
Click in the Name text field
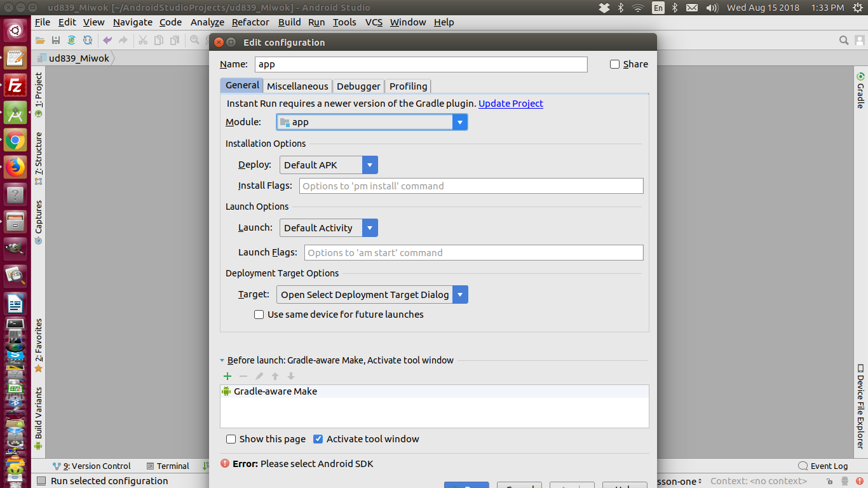click(x=421, y=64)
